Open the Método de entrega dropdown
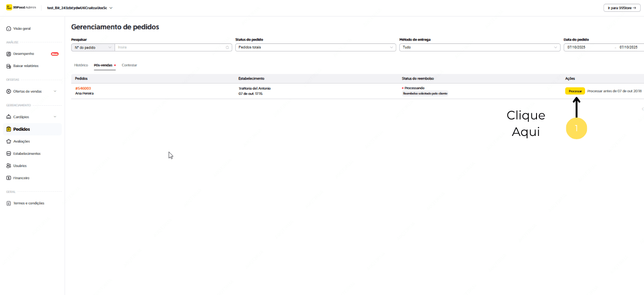Screen dimensions: 644x295 coord(479,47)
